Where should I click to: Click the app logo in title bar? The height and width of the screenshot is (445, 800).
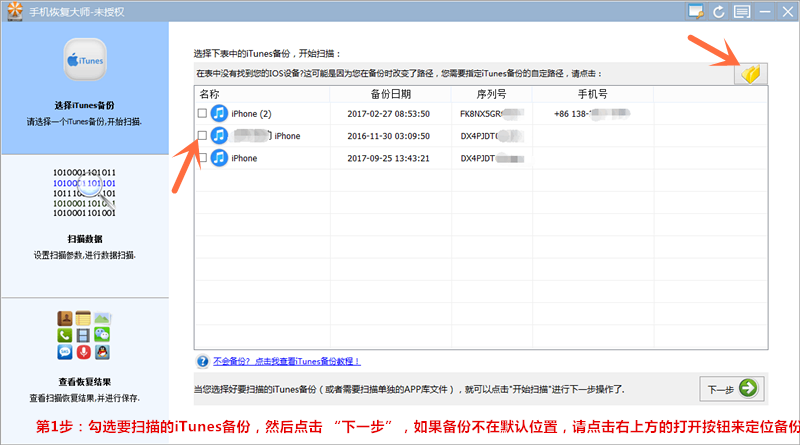pos(15,11)
